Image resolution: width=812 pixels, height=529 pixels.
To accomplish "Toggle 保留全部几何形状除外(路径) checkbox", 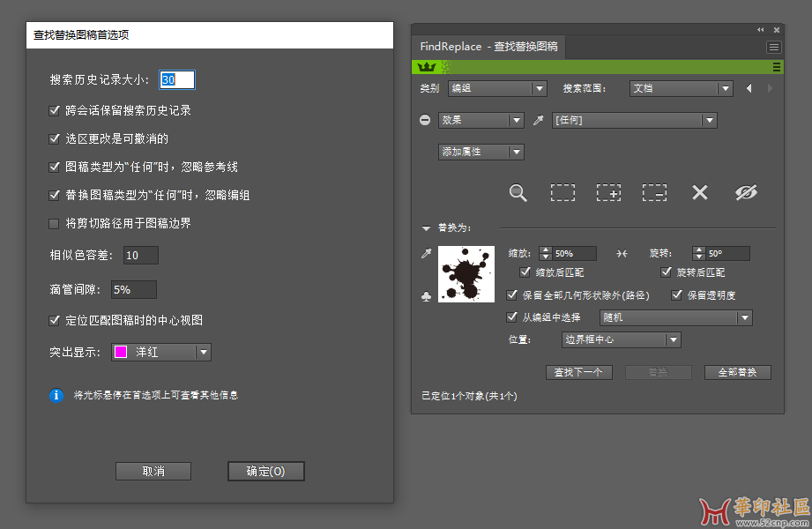I will pos(511,294).
